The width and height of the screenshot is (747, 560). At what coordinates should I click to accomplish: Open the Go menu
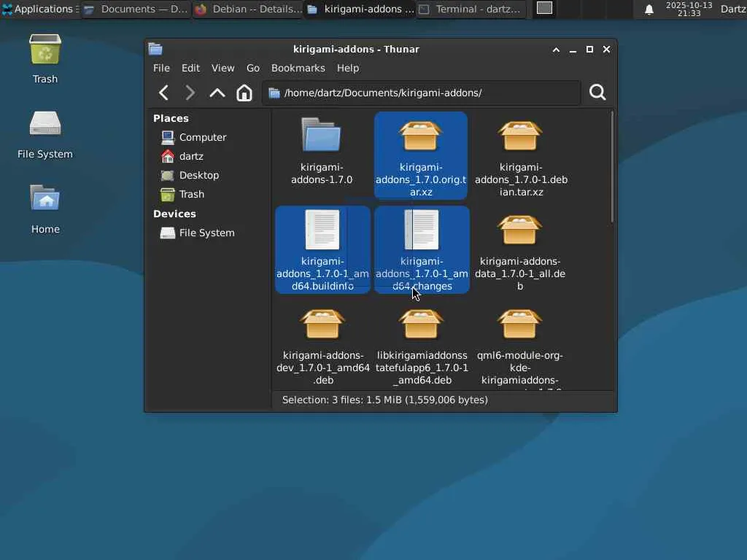pos(253,68)
